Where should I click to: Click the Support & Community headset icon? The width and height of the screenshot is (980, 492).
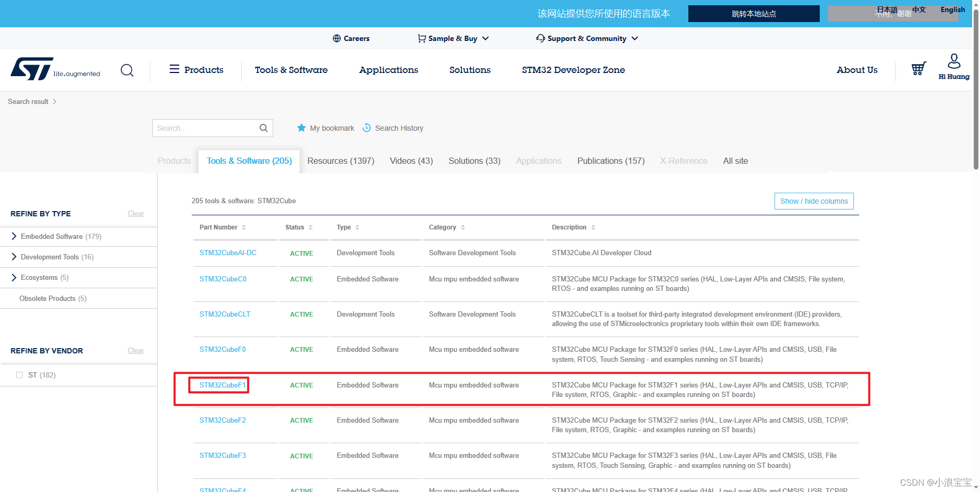(541, 38)
